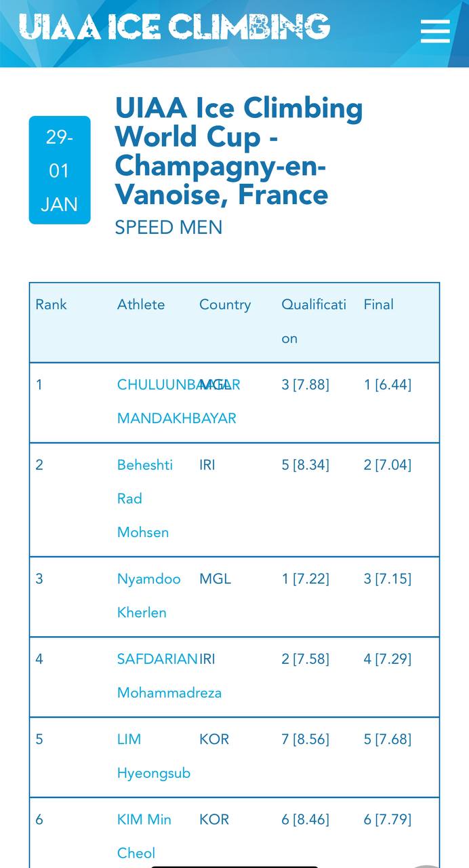Screen dimensions: 469x868
Task: Click the winner's final result 1 [6.44]
Action: [388, 384]
